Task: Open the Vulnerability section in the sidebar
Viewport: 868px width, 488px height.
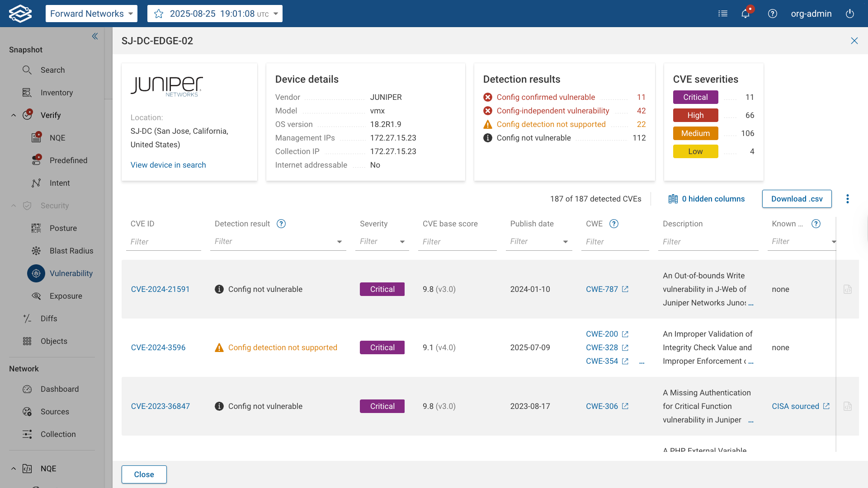Action: [x=71, y=273]
